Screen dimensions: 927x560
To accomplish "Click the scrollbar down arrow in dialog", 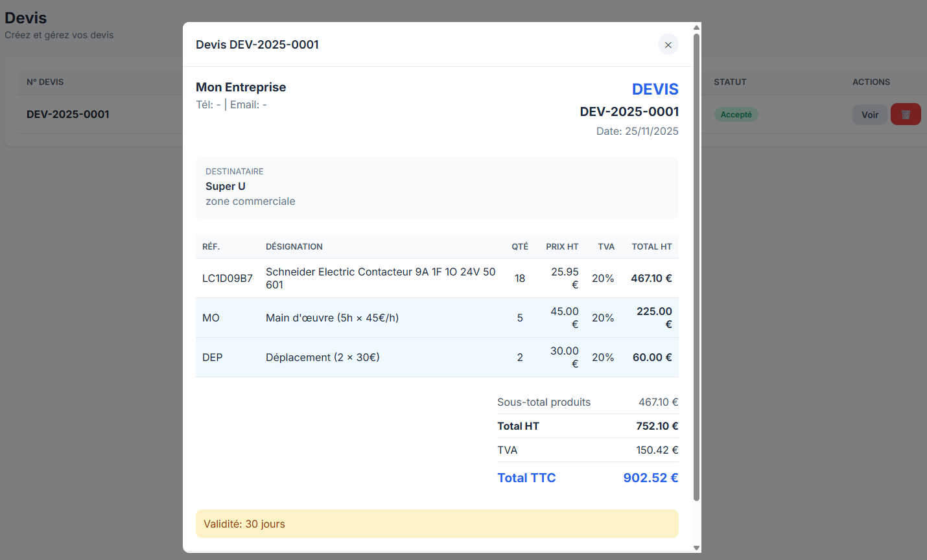I will 696,548.
